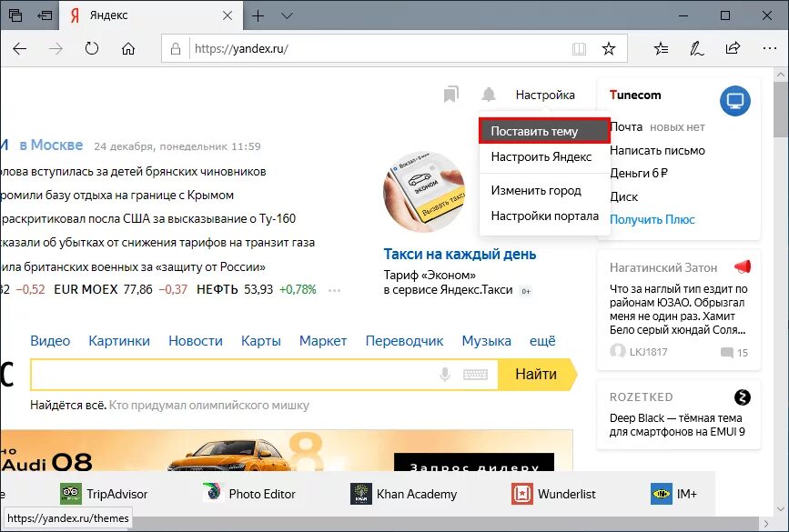Open the Видео service tab
789x532 pixels.
[50, 341]
